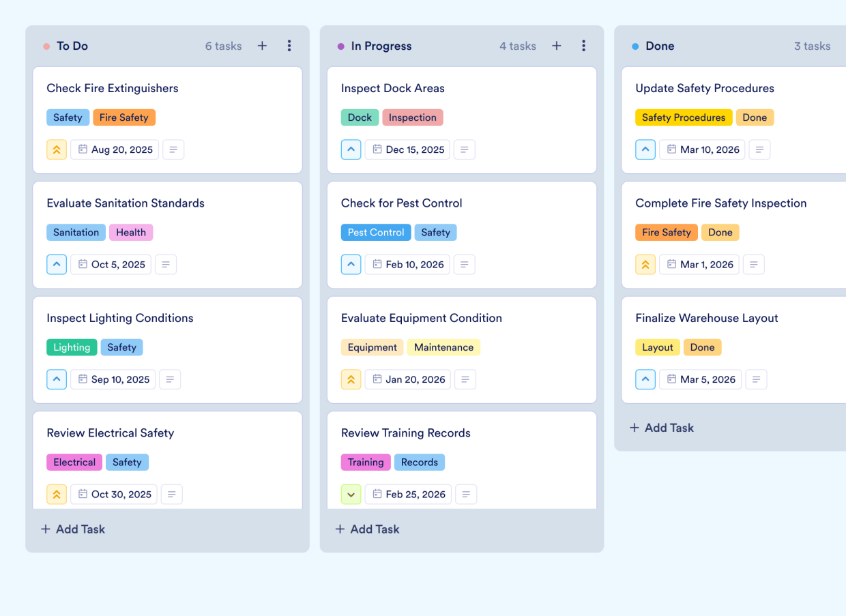846x616 pixels.
Task: Toggle the low priority indicator on Review Training Records
Action: click(351, 494)
